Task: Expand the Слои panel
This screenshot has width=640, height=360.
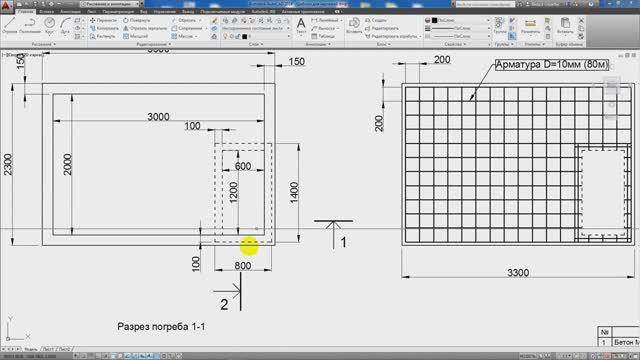Action: point(256,44)
